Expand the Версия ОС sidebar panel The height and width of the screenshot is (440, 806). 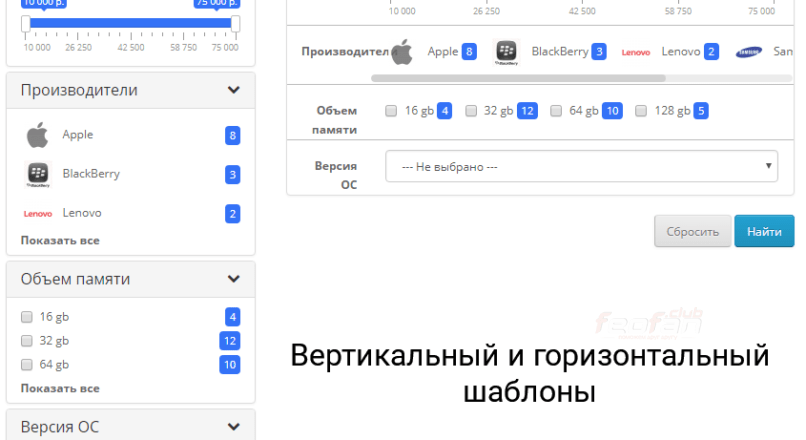click(x=233, y=427)
